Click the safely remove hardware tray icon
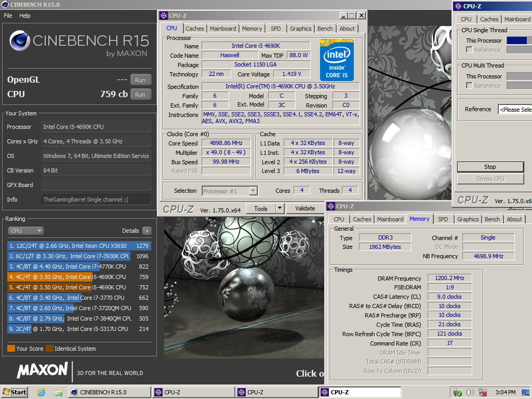 [x=457, y=393]
